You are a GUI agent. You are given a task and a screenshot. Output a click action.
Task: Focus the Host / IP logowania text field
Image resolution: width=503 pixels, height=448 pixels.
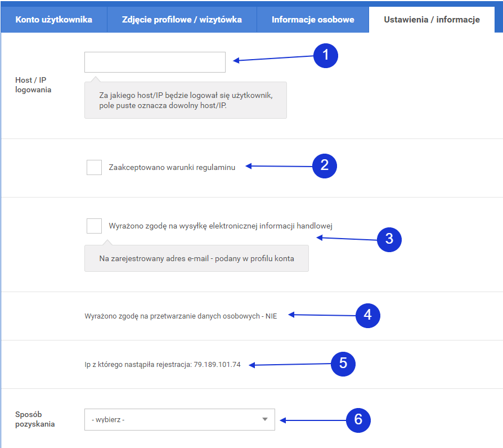(x=155, y=62)
